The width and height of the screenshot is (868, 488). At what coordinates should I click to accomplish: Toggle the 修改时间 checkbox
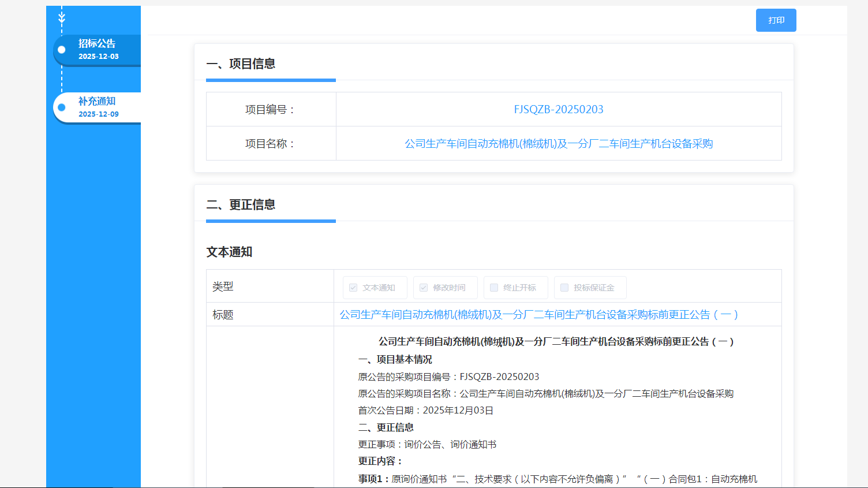click(424, 288)
